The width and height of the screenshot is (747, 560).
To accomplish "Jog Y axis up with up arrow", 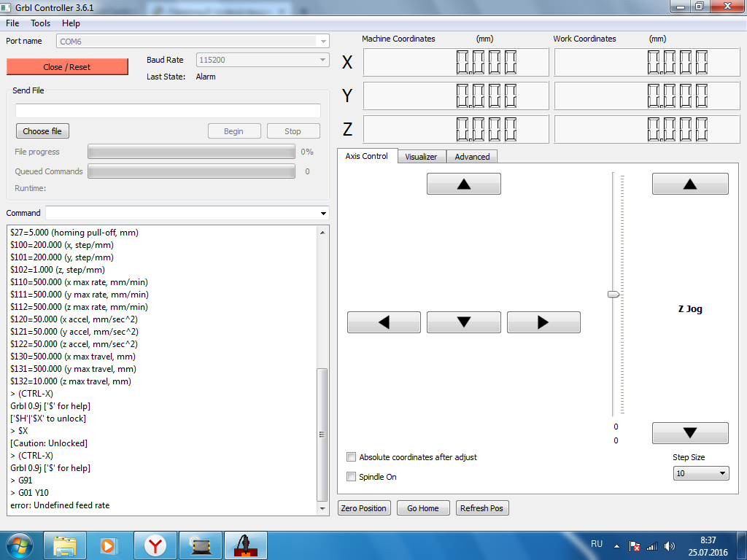I will 463,184.
